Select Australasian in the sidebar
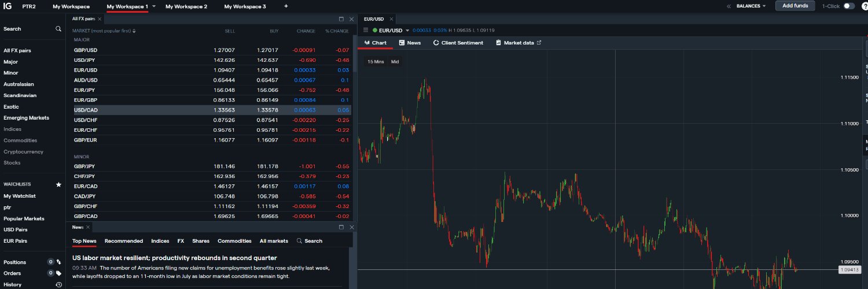The image size is (868, 289). click(19, 84)
